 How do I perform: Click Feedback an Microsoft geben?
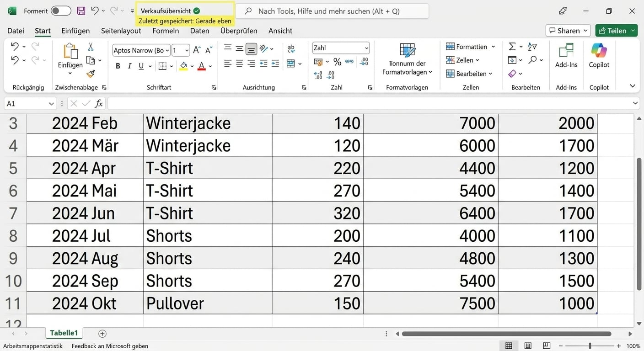tap(110, 346)
